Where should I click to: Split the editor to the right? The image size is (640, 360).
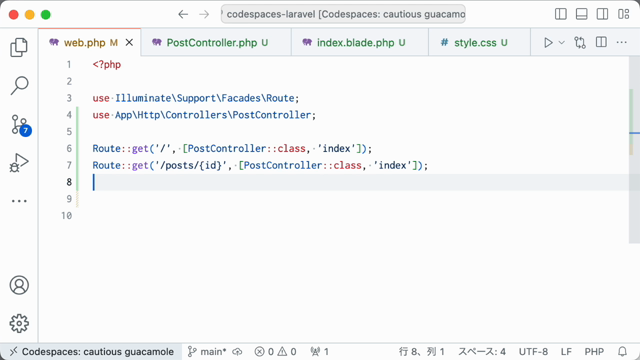coord(601,42)
